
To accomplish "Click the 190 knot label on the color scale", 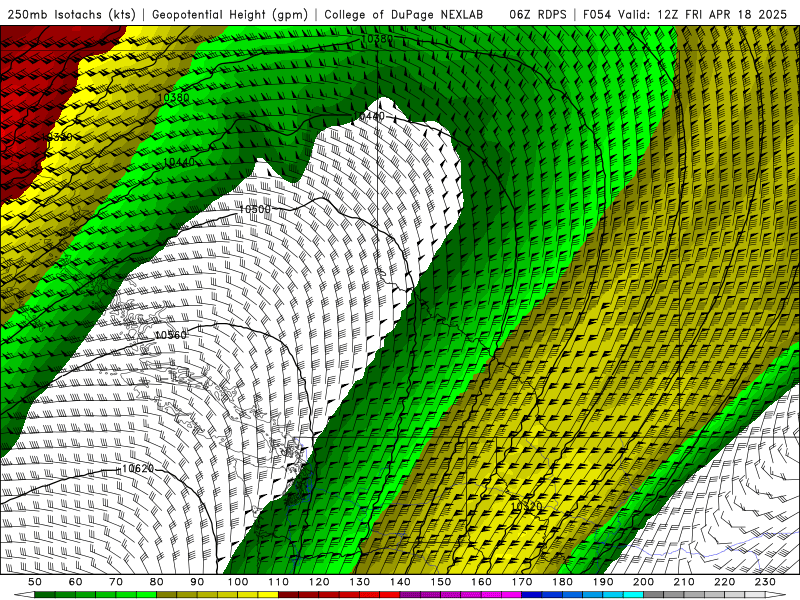I will pos(603,582).
